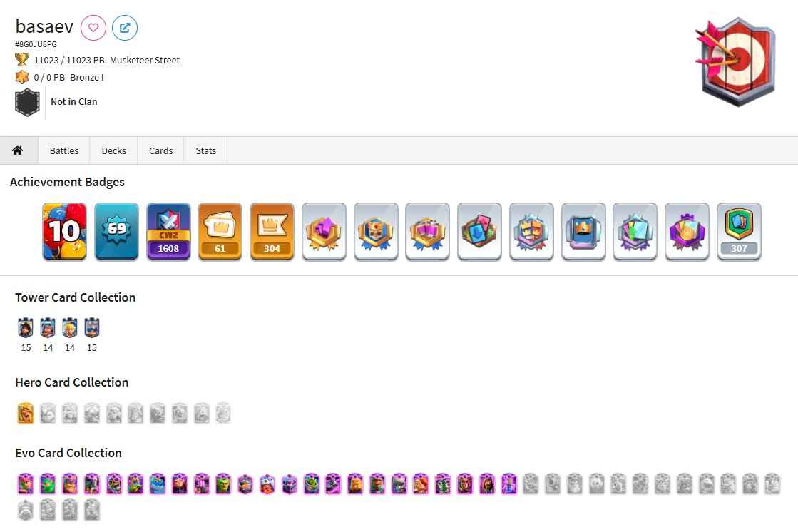Click the Not in Clan text
The image size is (798, 532).
(73, 101)
